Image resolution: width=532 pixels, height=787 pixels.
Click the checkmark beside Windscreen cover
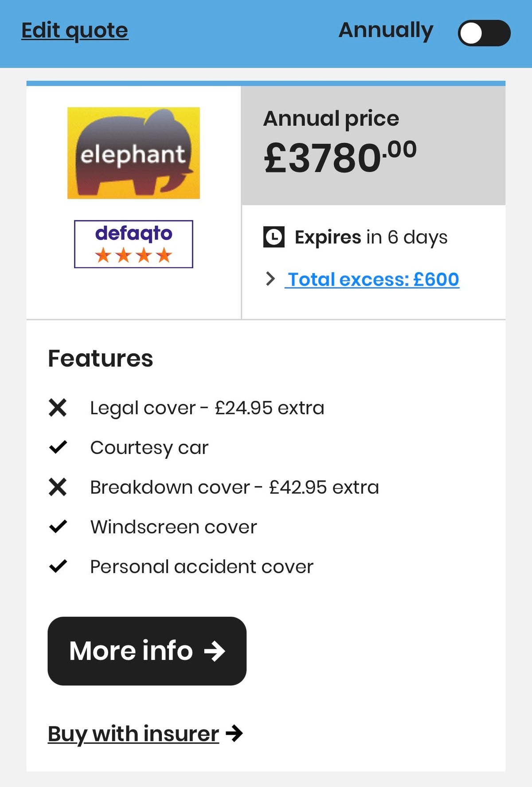[58, 526]
